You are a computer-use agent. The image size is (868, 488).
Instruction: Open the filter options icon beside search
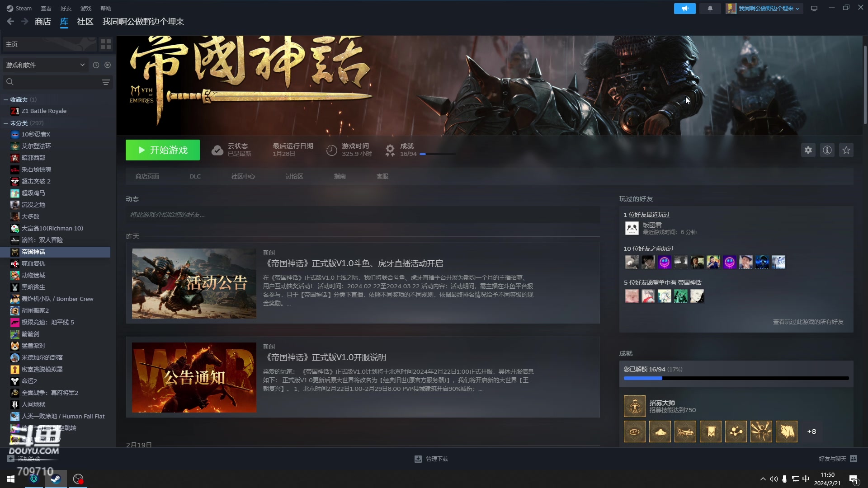pos(105,82)
